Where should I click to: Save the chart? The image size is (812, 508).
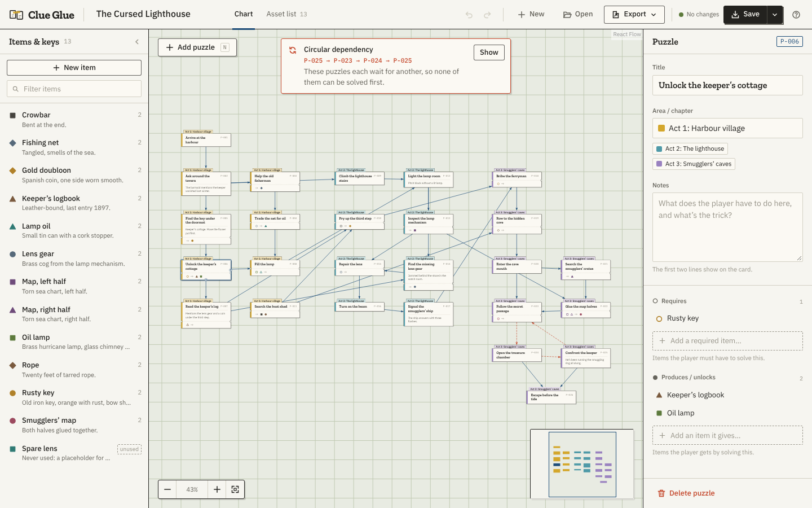tap(745, 15)
